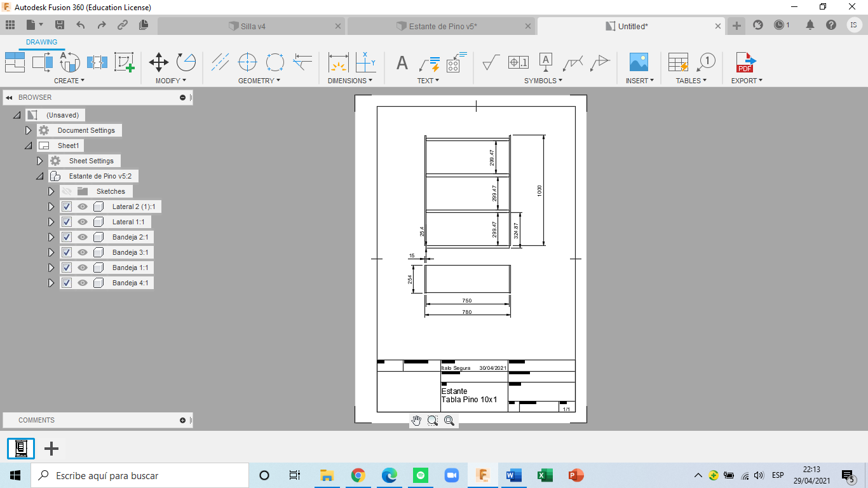
Task: Hide Bandeja 2:1 using eye icon
Action: [83, 237]
